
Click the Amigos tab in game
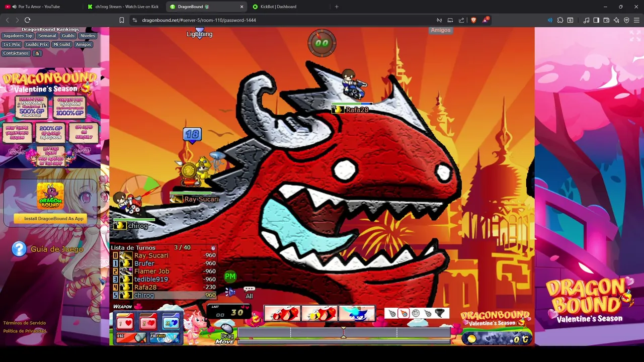coord(440,30)
